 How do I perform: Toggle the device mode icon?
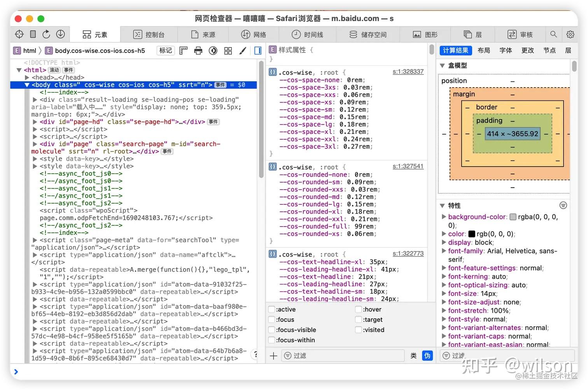pyautogui.click(x=33, y=34)
